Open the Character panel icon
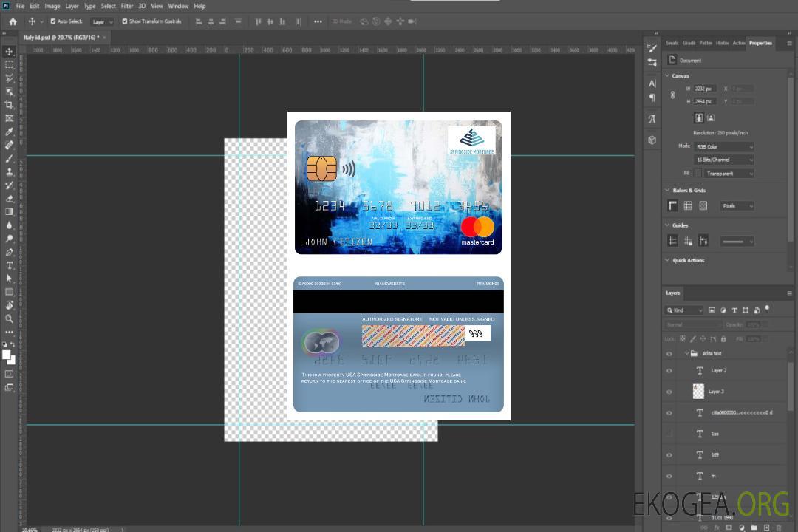The width and height of the screenshot is (798, 532). (652, 83)
